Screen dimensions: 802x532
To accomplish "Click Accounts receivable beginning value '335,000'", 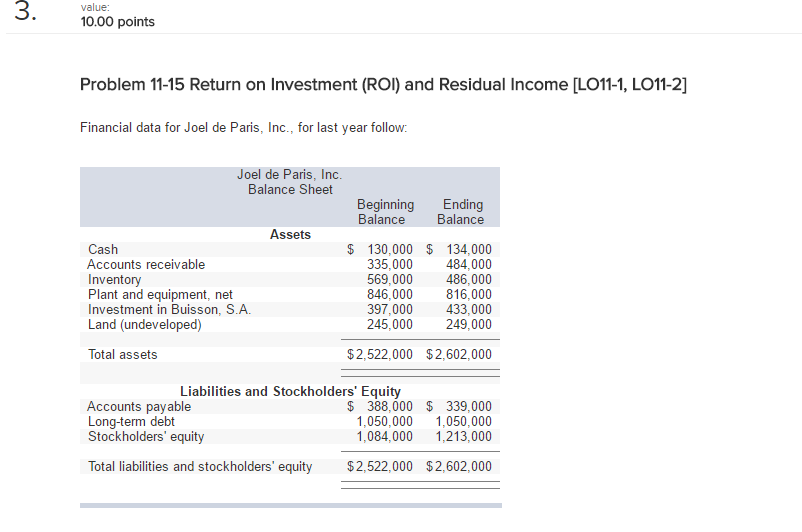I will [390, 264].
